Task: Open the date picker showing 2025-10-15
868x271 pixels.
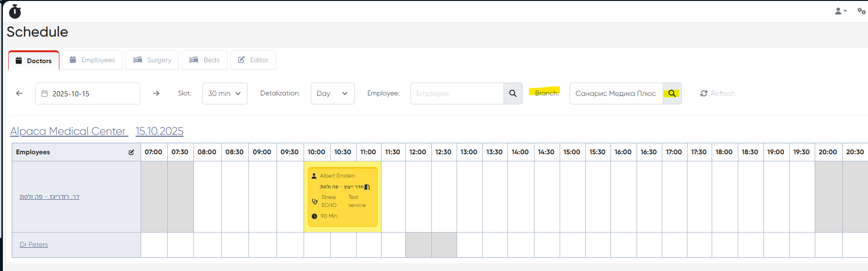Action: (x=87, y=93)
